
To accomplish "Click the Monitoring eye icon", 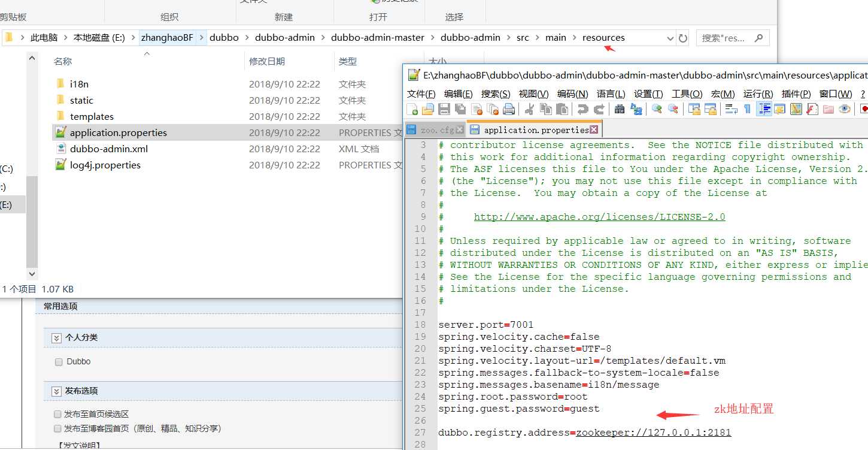I will click(x=844, y=109).
